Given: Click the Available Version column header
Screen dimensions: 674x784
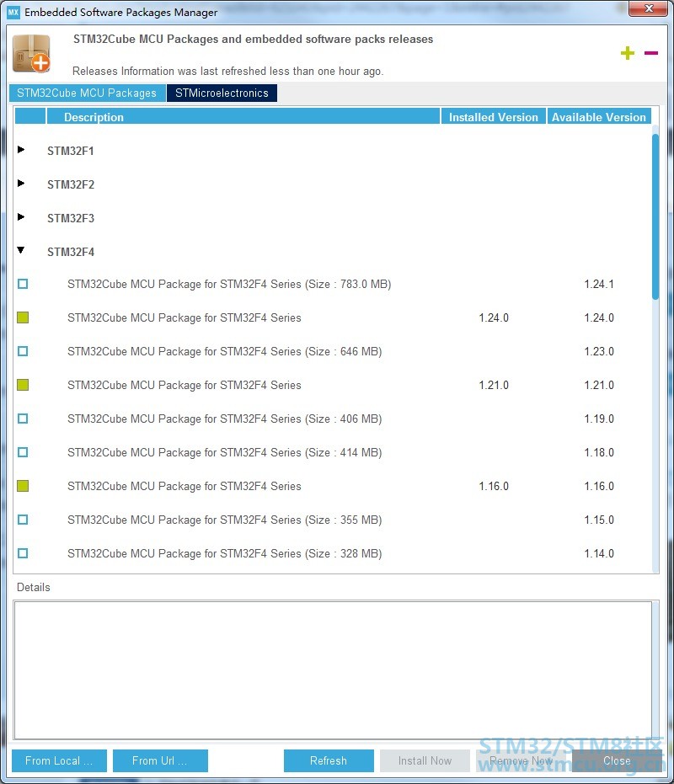Looking at the screenshot, I should point(598,116).
